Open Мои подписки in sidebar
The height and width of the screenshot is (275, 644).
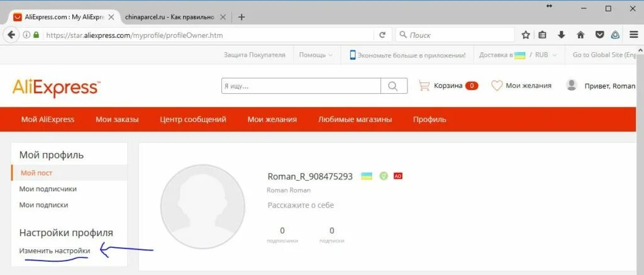43,205
